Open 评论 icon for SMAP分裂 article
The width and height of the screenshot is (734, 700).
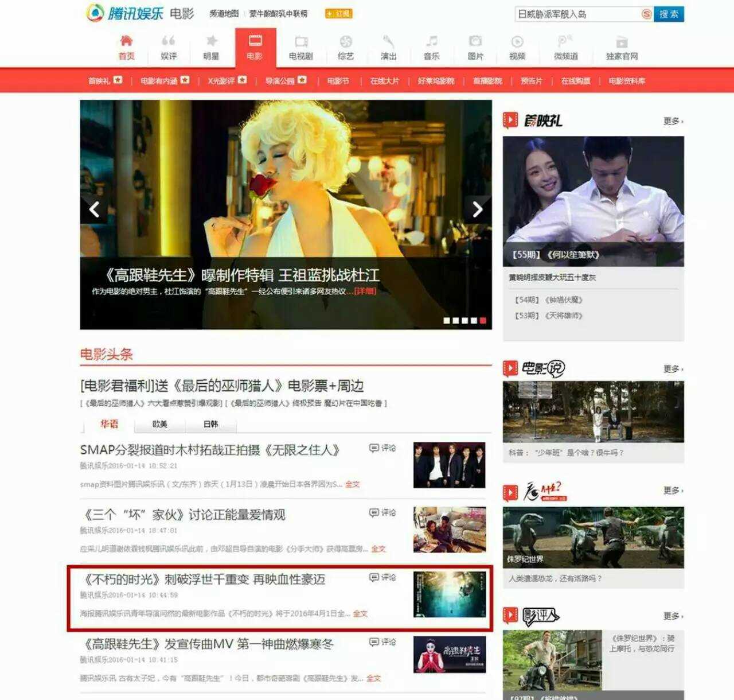coord(382,448)
